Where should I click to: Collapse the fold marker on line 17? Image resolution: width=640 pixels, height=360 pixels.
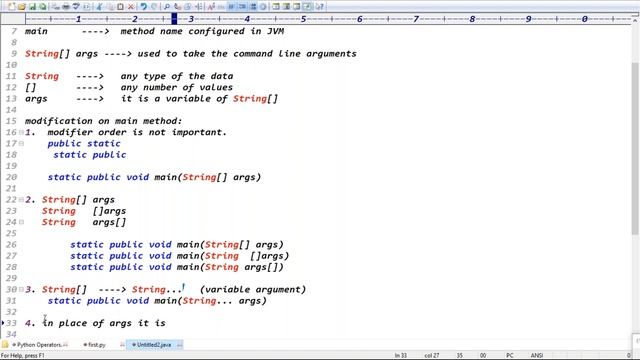tap(21, 143)
